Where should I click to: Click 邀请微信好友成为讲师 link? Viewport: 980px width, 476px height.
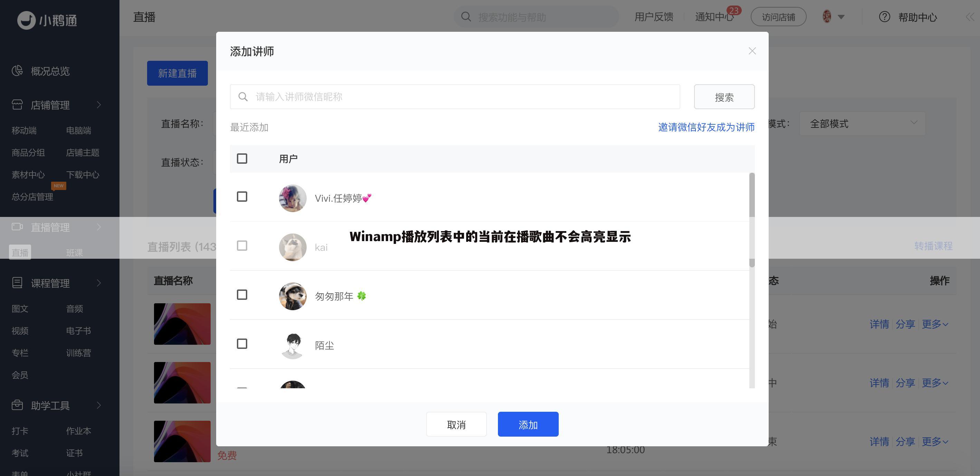(x=706, y=127)
